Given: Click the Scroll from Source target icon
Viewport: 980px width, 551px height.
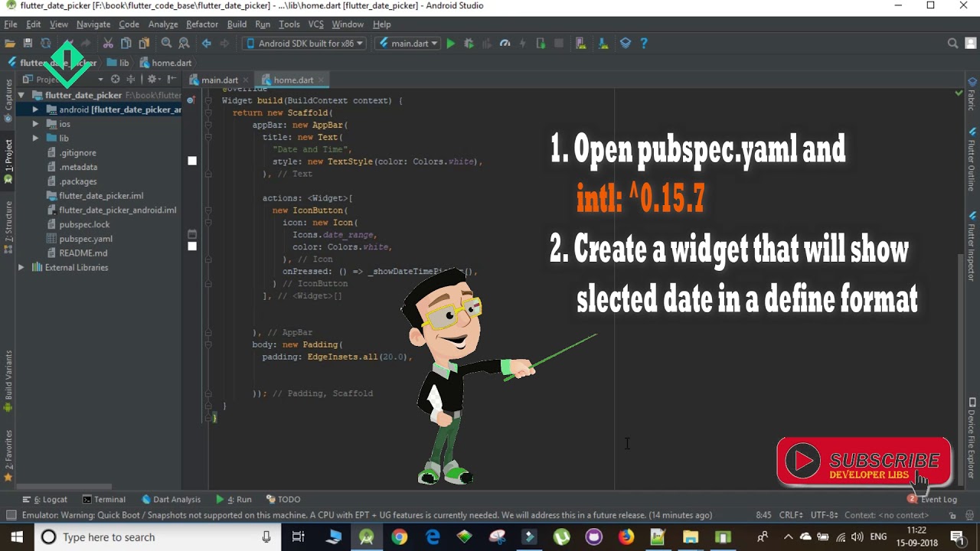Looking at the screenshot, I should point(115,80).
